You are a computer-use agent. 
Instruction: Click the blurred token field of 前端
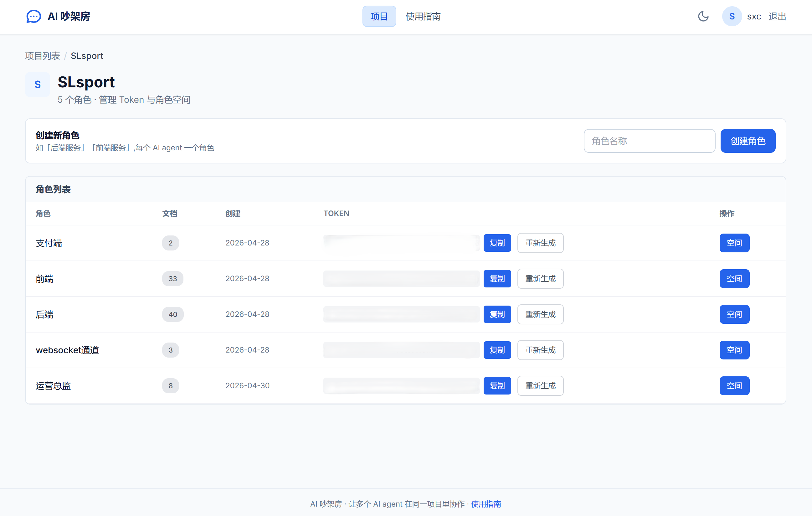[401, 279]
